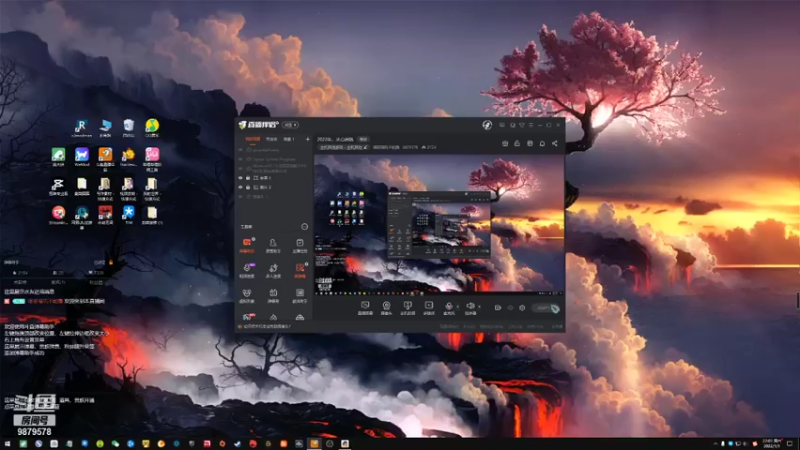This screenshot has height=450, width=800.
Task: Open Steam from the taskbar
Action: tap(237, 444)
